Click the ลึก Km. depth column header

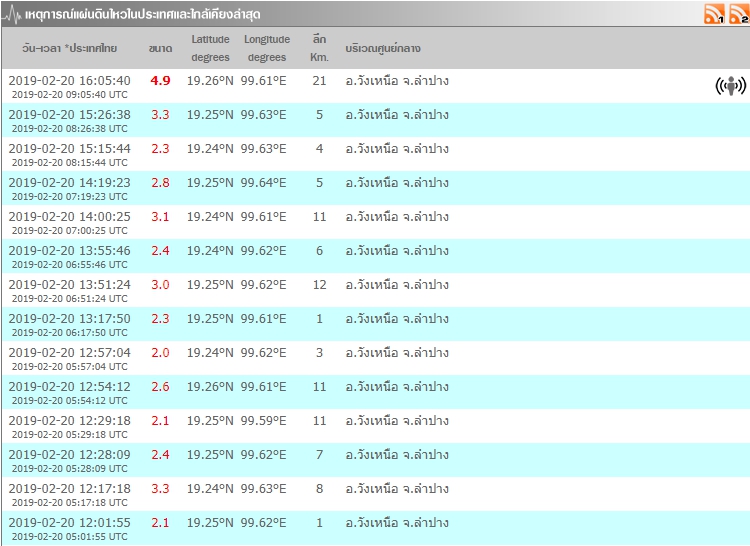[319, 48]
